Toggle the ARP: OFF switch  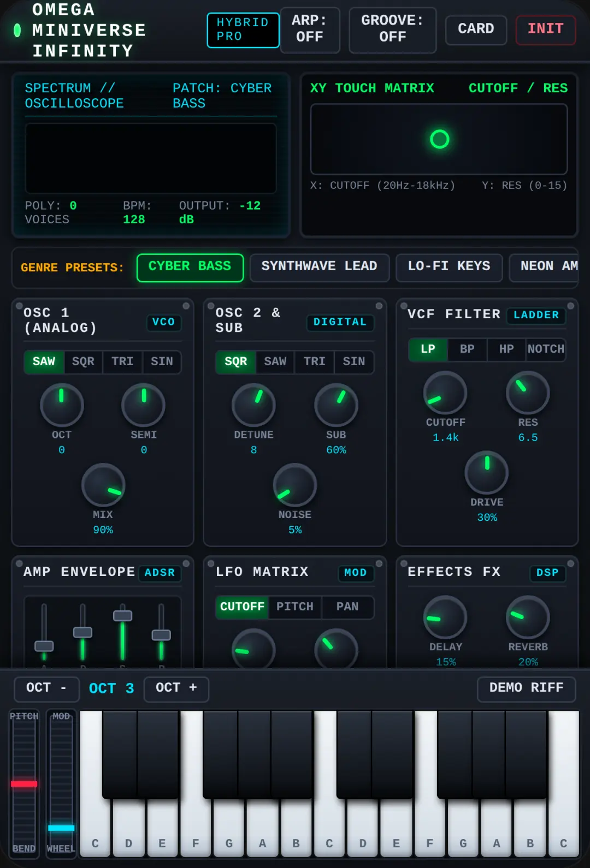[x=310, y=29]
